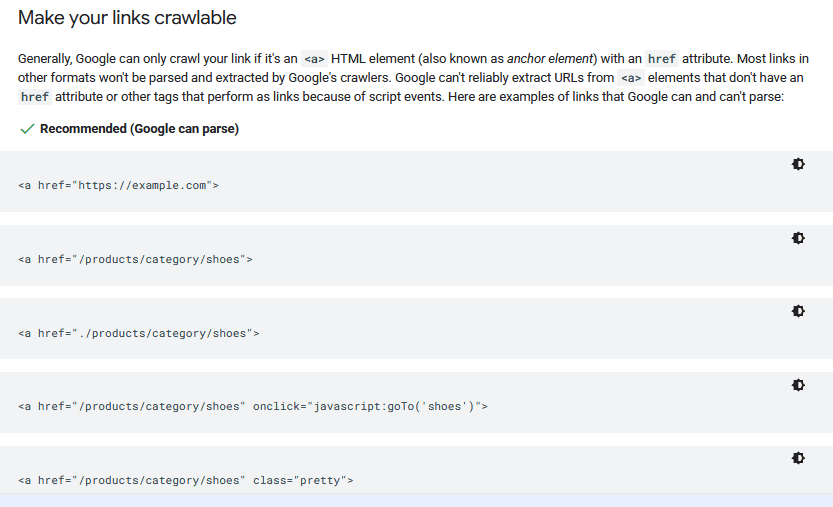Toggle dark theme on the href="/products/category/shoes"> code block

point(797,238)
